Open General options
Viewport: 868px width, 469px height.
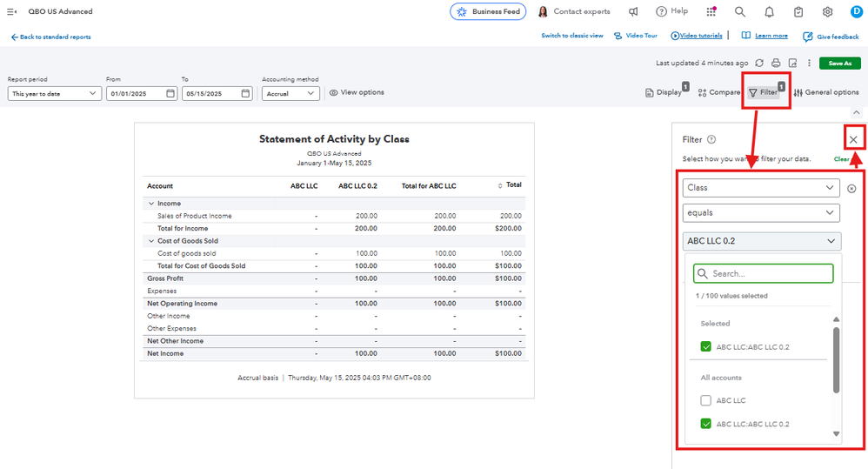825,92
